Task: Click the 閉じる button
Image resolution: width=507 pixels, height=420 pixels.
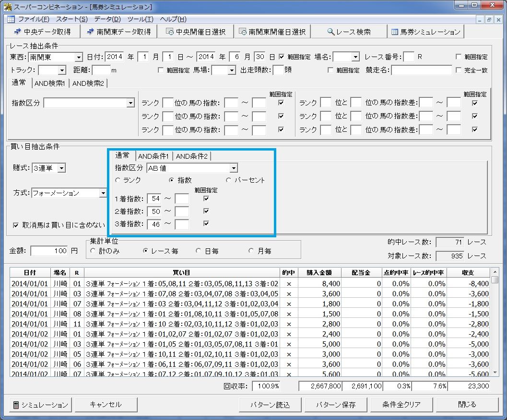Action: pos(467,405)
